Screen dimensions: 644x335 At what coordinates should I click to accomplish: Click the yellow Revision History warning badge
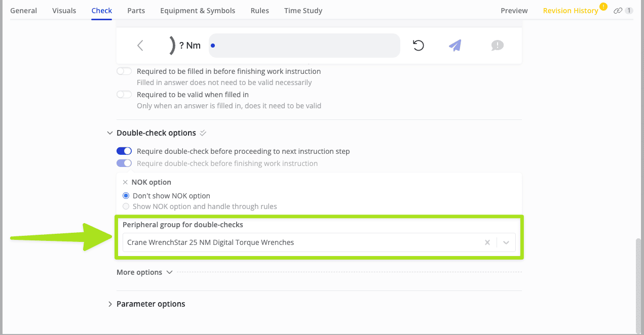pyautogui.click(x=603, y=7)
